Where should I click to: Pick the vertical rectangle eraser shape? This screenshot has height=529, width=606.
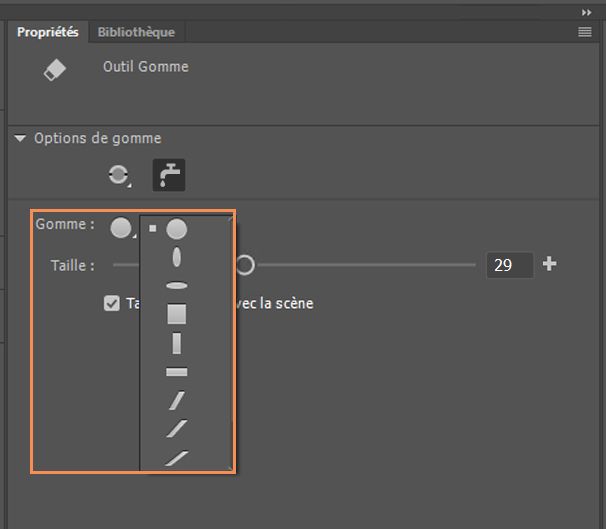click(177, 344)
